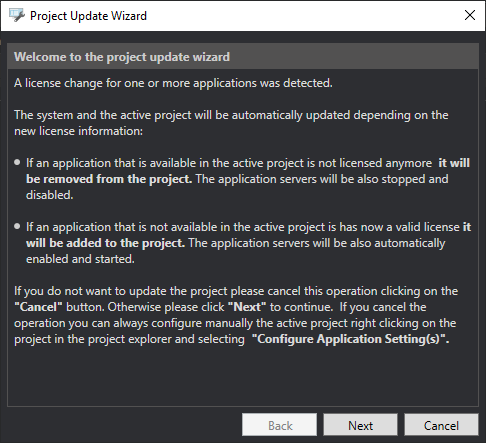486x443 pixels.
Task: Click the 'enabled and started.' text
Action: point(80,259)
